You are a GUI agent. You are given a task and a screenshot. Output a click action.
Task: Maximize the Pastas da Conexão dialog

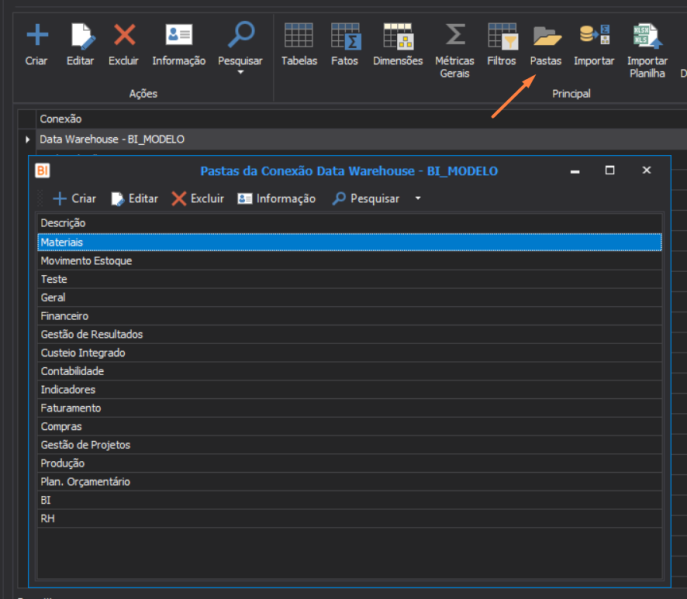(610, 171)
